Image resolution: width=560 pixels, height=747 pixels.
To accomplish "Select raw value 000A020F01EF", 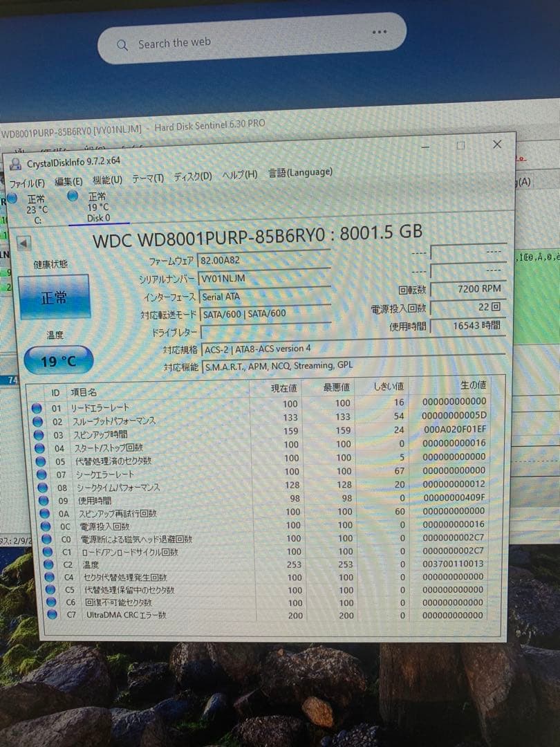I will pyautogui.click(x=455, y=430).
